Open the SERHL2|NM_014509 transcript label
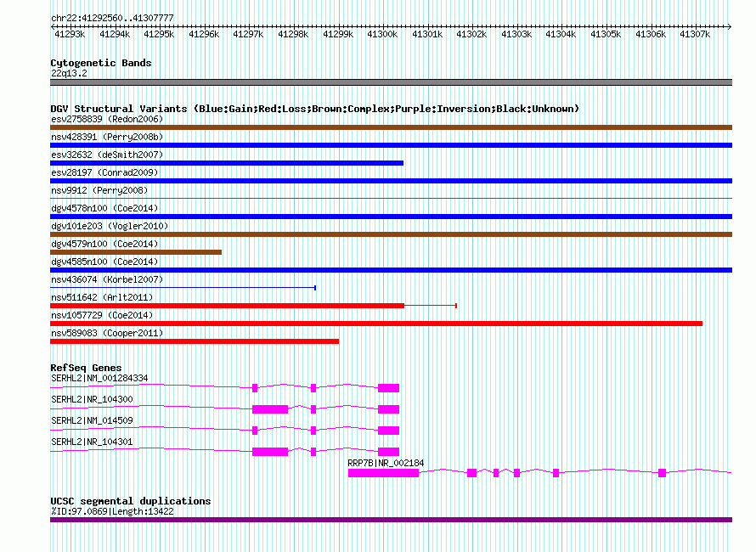 (x=92, y=421)
